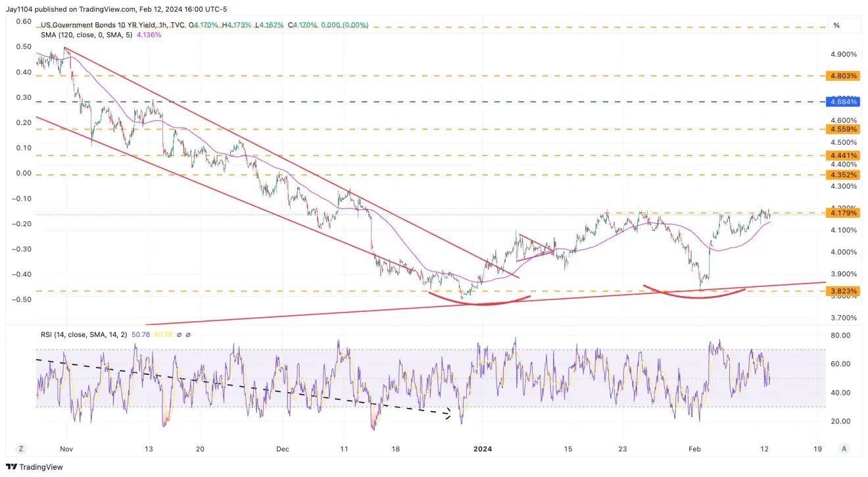
Task: Click the blue 4.684% price label
Action: 843,102
